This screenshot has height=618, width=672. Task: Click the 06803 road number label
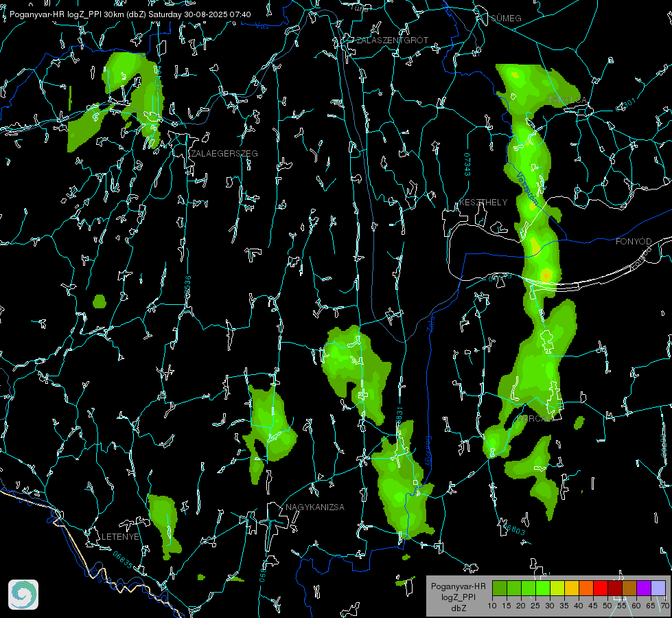click(x=515, y=529)
